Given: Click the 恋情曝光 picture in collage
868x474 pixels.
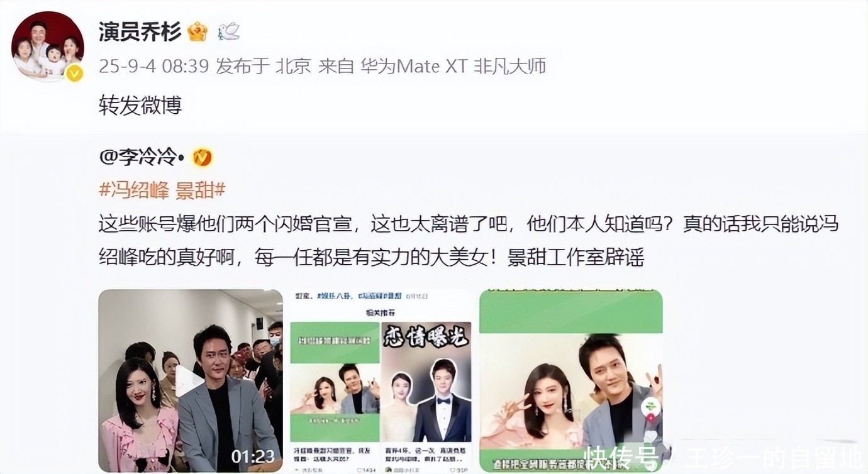Looking at the screenshot, I should [426, 382].
